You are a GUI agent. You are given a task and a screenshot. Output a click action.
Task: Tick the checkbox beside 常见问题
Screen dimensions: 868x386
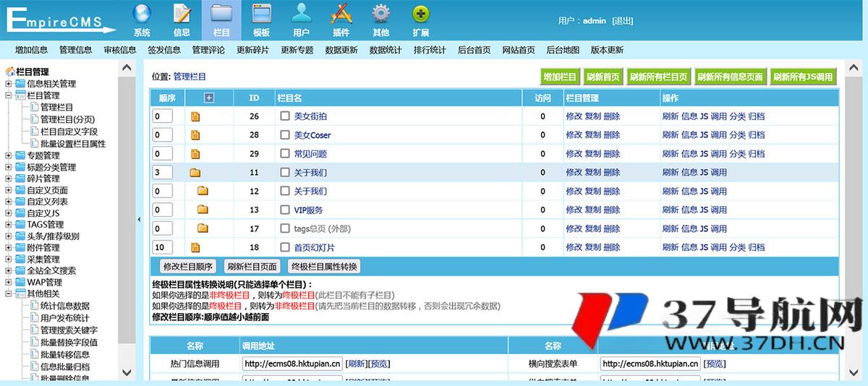click(x=285, y=154)
